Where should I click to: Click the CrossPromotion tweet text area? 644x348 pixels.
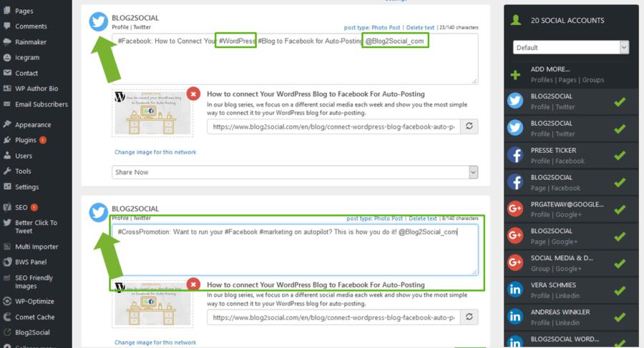[x=295, y=249]
